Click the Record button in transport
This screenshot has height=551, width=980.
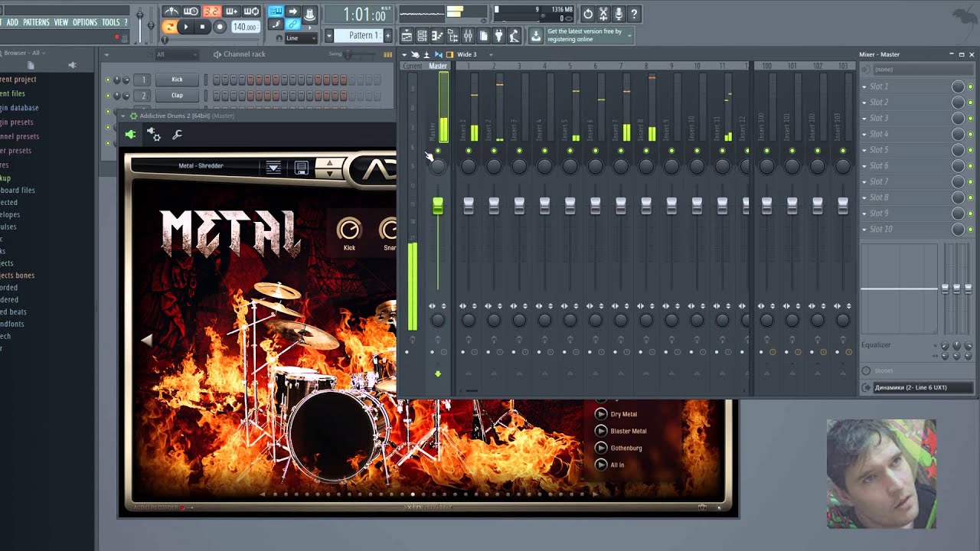tap(220, 27)
